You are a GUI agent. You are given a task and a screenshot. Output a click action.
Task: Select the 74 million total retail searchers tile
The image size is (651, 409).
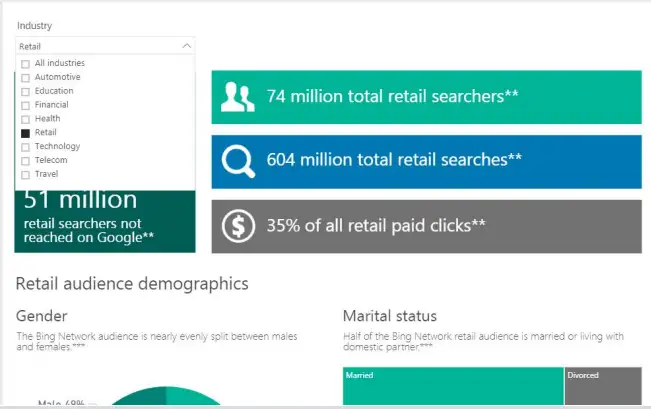pyautogui.click(x=426, y=97)
